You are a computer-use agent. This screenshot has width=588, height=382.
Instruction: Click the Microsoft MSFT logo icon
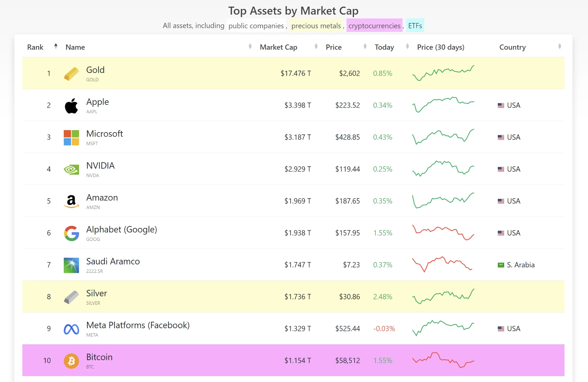pos(70,137)
